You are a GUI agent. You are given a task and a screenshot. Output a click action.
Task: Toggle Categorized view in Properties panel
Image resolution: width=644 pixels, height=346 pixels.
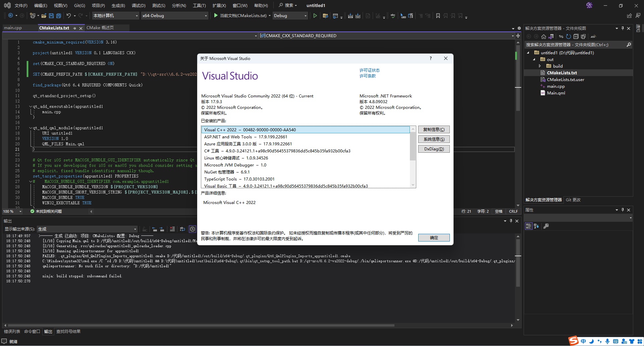click(529, 226)
